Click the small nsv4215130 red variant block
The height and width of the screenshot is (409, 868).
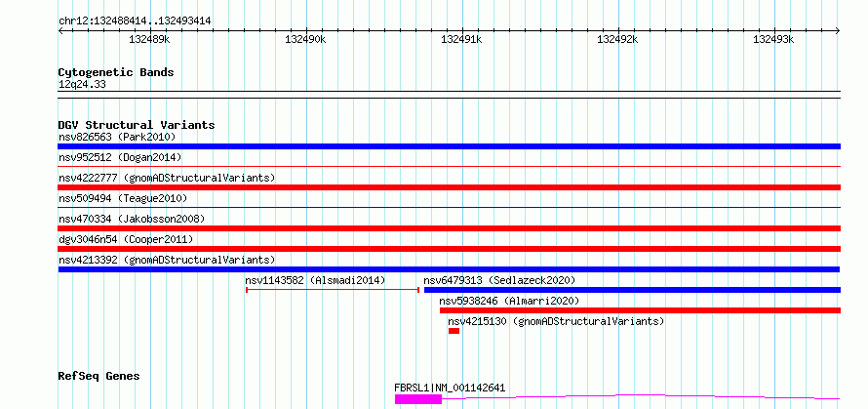click(x=454, y=331)
